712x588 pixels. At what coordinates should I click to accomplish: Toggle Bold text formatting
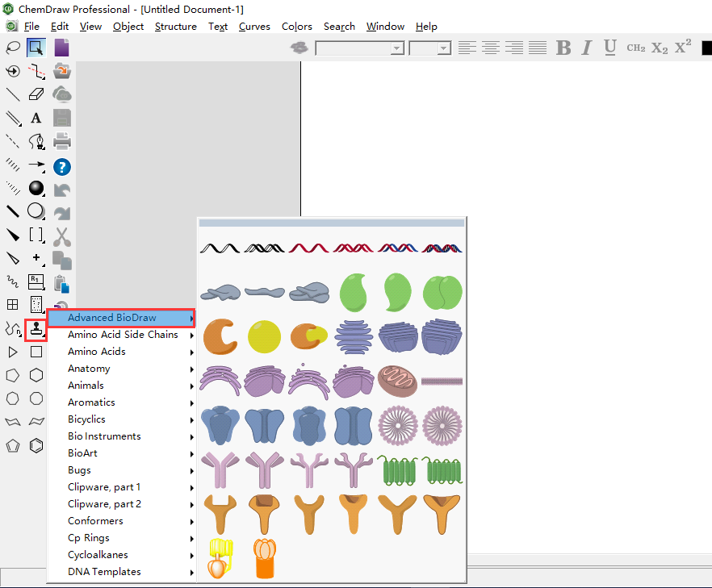click(x=563, y=48)
